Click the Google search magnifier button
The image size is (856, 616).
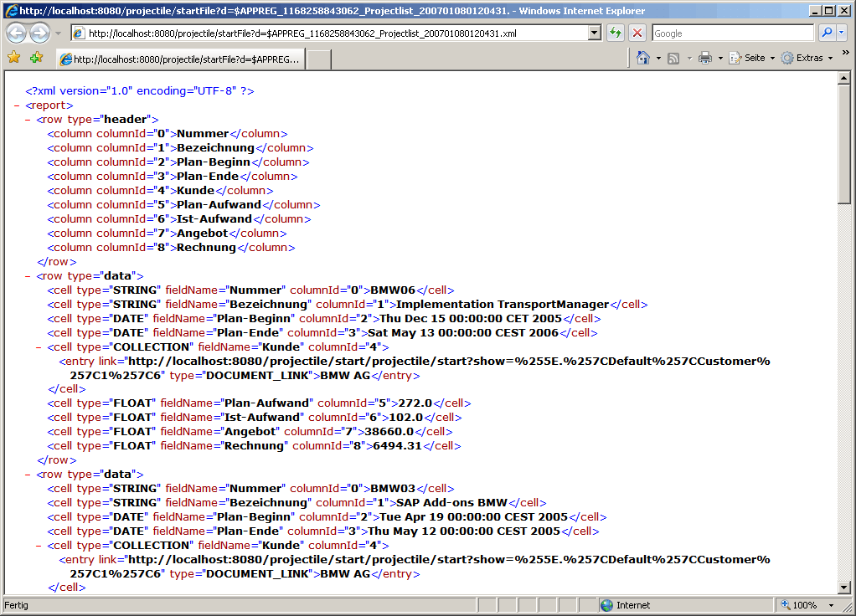click(827, 33)
